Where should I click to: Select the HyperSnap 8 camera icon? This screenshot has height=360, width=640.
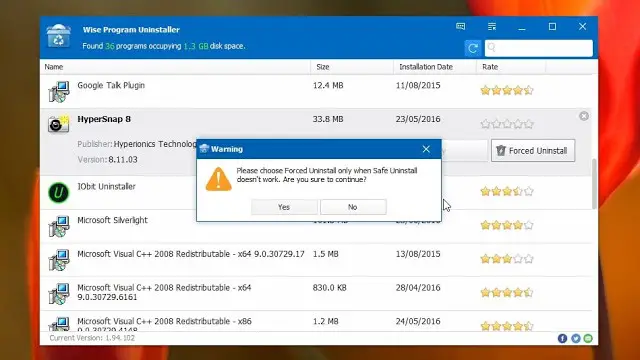click(x=58, y=124)
